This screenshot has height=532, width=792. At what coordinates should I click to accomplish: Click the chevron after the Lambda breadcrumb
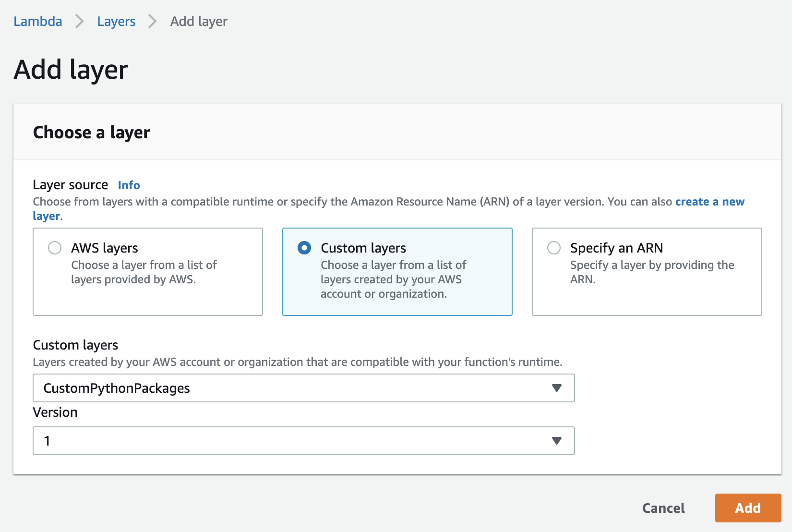(80, 22)
